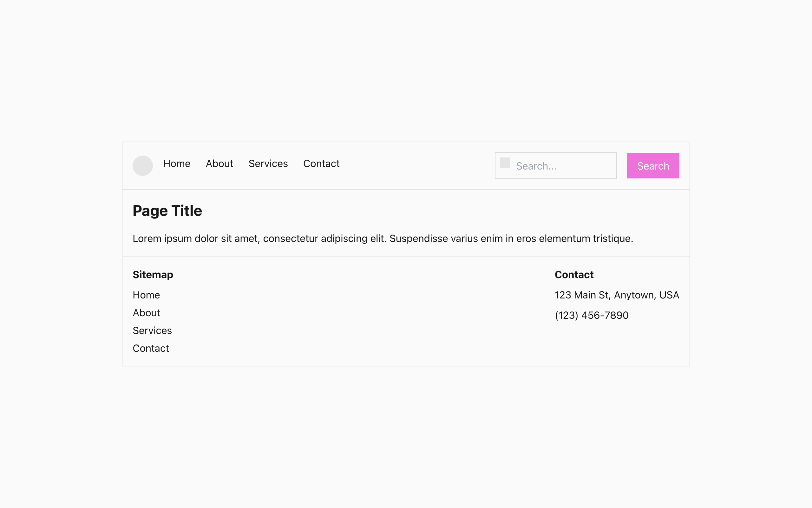Viewport: 812px width, 508px height.
Task: Follow the Contact link under Sitemap
Action: point(151,348)
